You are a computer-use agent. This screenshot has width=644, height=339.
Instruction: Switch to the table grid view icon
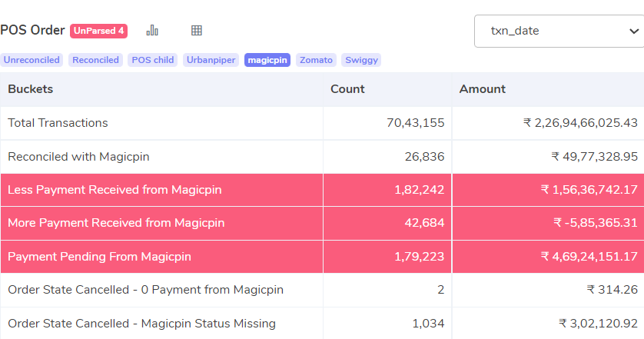click(x=197, y=31)
